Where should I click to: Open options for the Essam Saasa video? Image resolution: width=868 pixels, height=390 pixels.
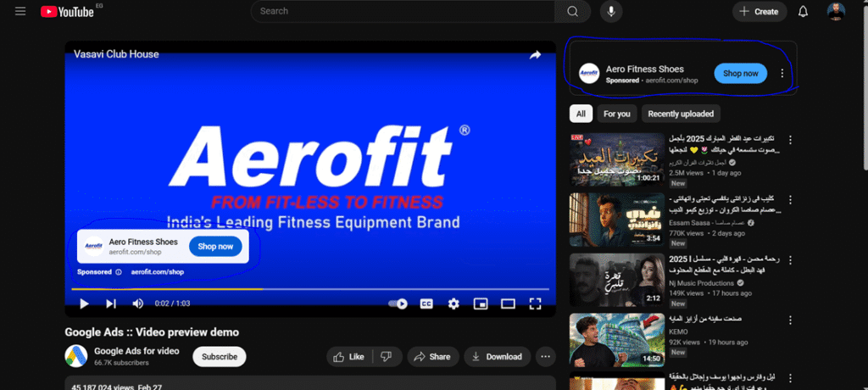791,199
